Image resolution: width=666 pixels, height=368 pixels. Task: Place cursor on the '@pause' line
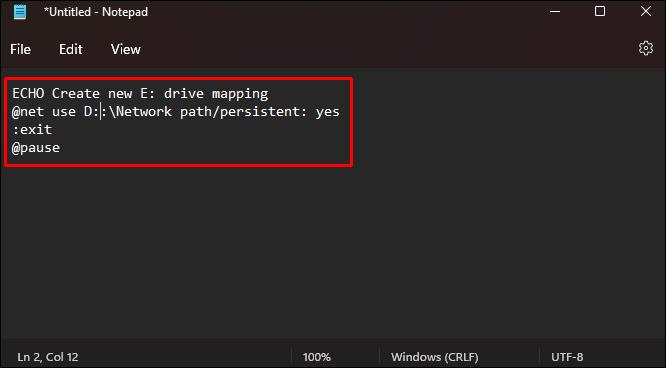click(36, 148)
